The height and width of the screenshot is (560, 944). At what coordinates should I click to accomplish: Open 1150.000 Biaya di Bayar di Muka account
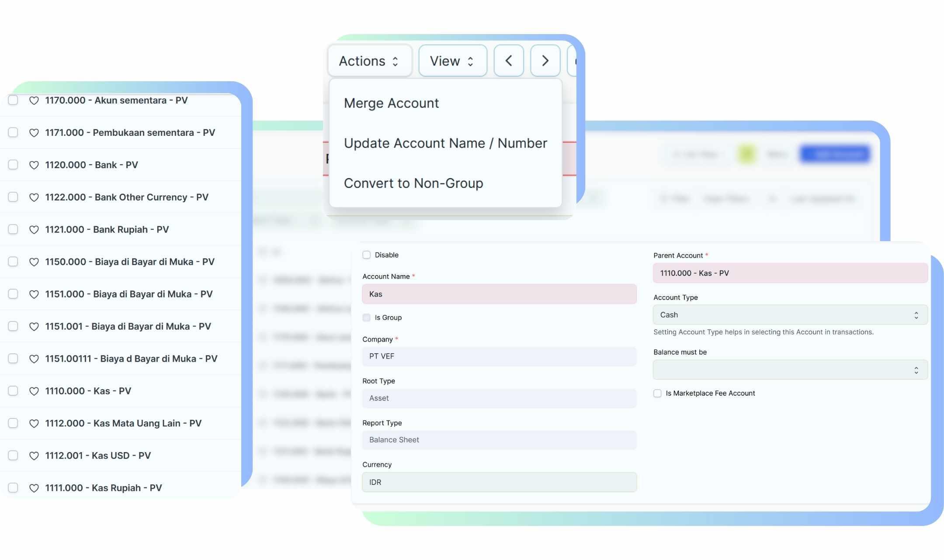click(x=129, y=262)
